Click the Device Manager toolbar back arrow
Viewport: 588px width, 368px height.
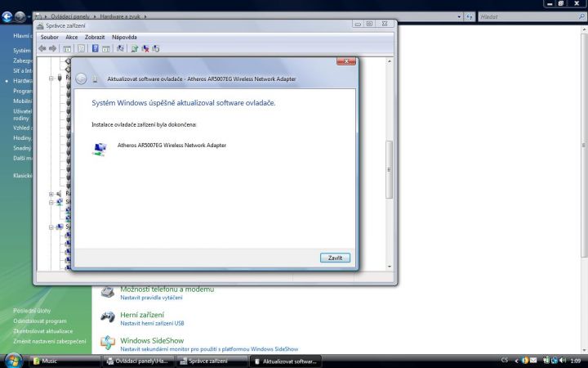[x=42, y=48]
